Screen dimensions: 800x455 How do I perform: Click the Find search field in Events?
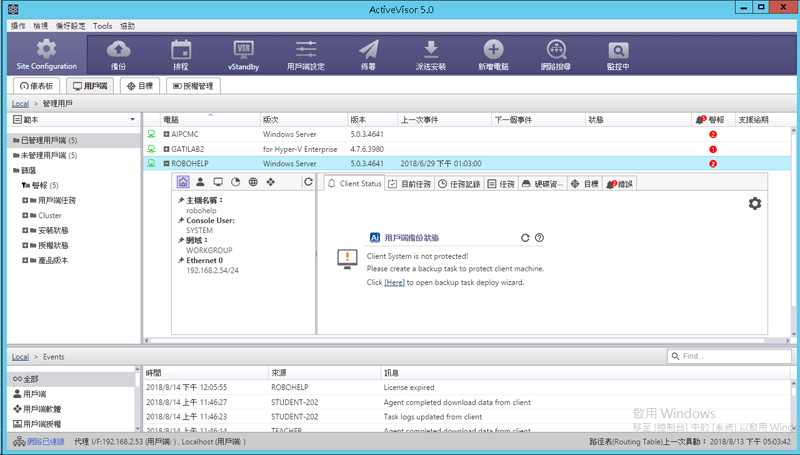(735, 356)
